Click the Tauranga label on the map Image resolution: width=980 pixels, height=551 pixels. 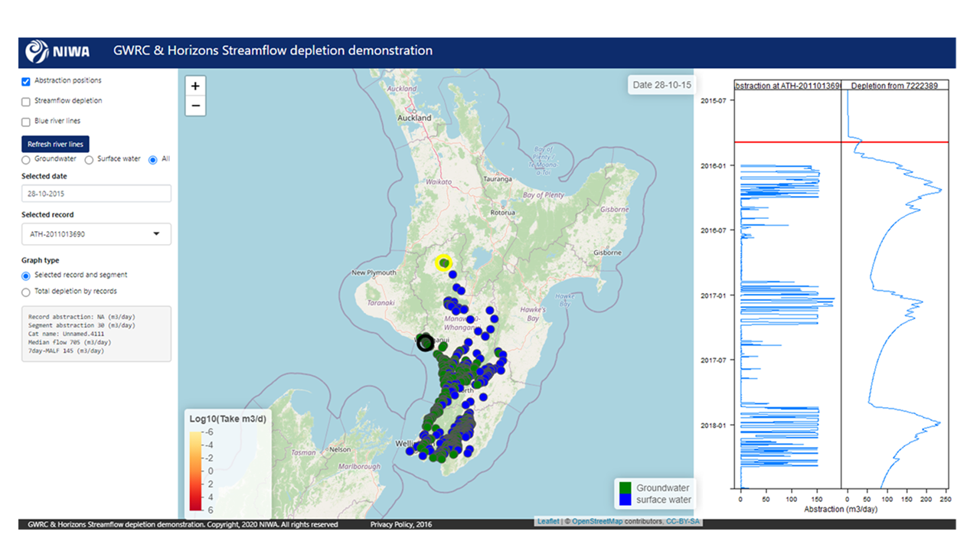coord(496,178)
